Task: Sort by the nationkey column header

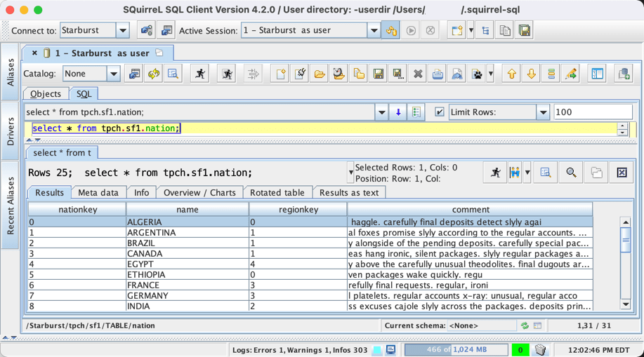Action: (x=77, y=209)
